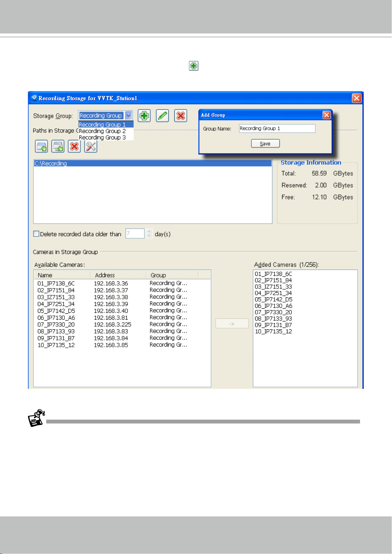Viewport: 392px width, 554px height.
Task: Open the wrench and screwdriver path settings
Action: pos(91,146)
